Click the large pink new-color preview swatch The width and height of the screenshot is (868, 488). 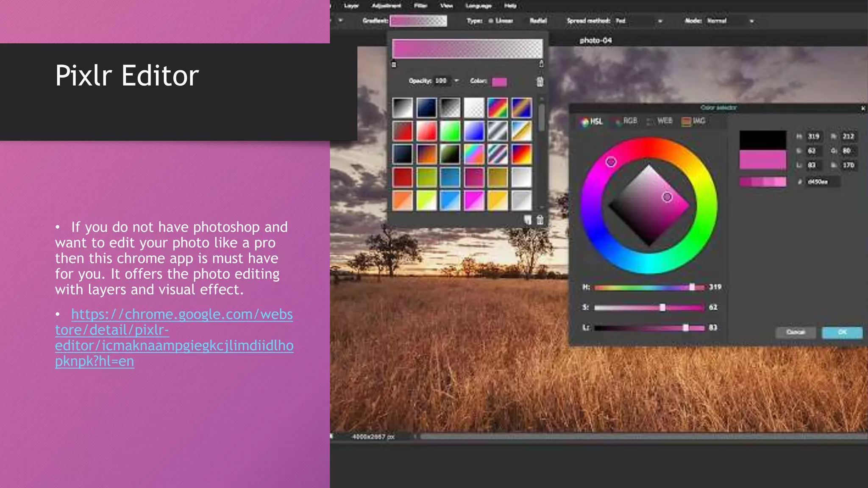(x=763, y=160)
